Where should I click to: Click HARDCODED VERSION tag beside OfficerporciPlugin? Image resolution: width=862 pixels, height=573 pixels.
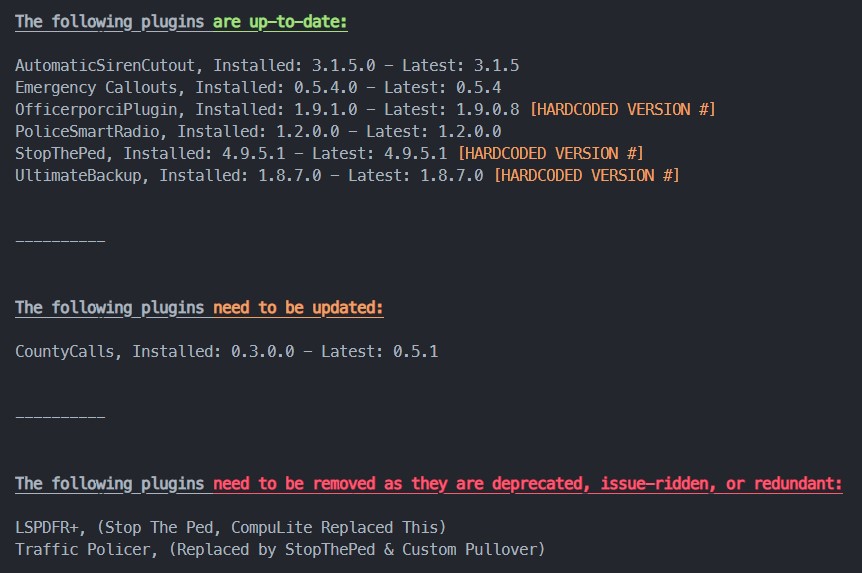point(622,109)
